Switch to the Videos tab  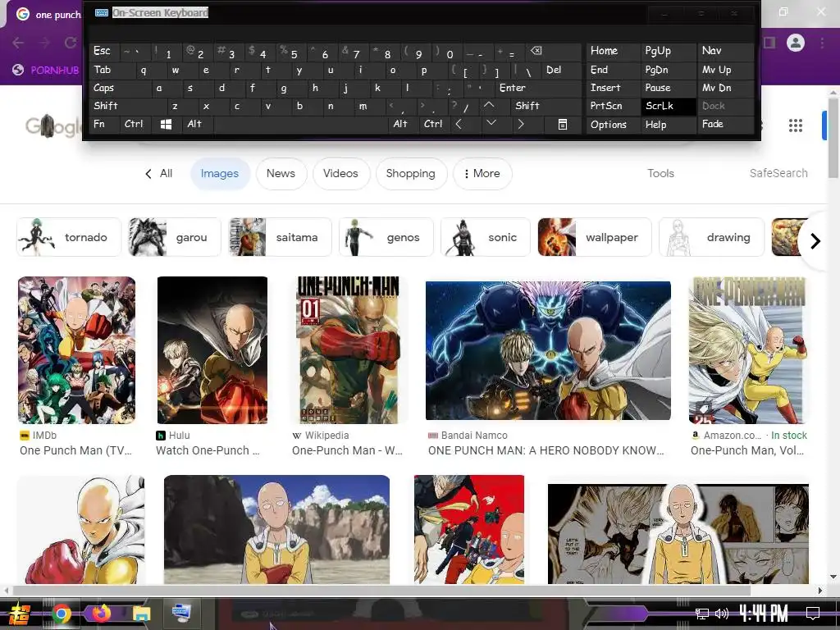pos(340,174)
